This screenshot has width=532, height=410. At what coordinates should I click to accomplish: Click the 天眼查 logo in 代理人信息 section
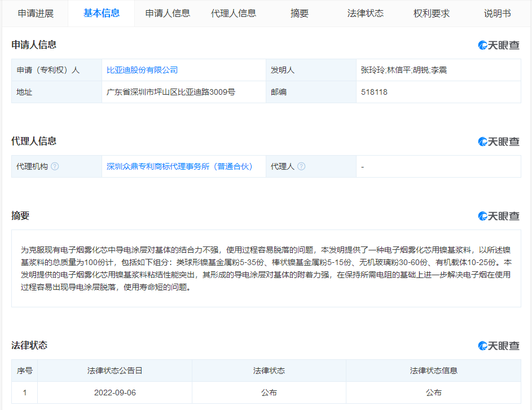(x=499, y=142)
